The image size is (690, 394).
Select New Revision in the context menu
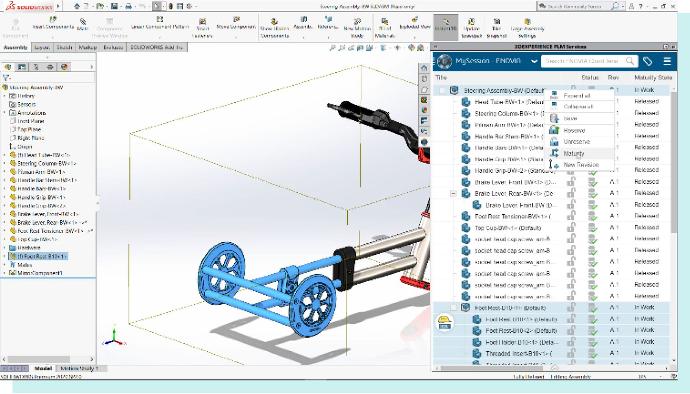coord(581,165)
